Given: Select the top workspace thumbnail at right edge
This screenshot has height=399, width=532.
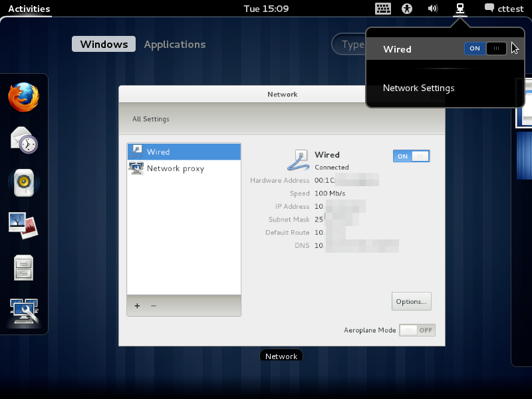Looking at the screenshot, I should point(523,103).
